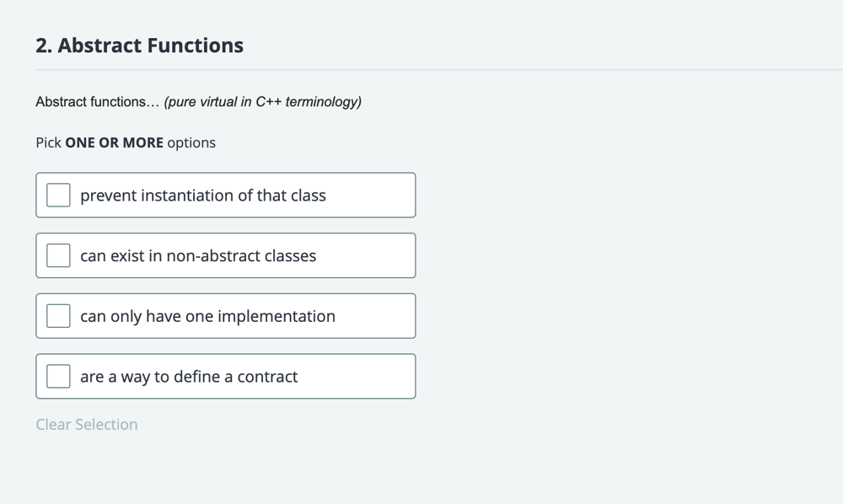Click the question number '2.' in heading

pos(44,46)
